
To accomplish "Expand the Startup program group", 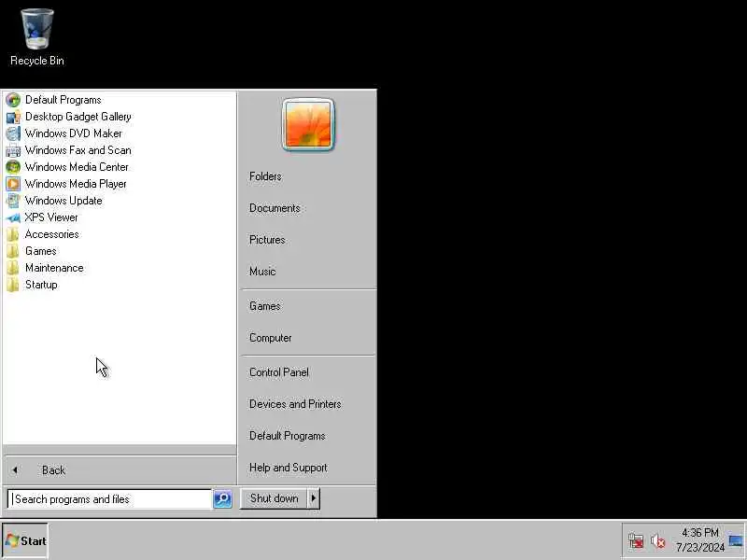I will (x=41, y=285).
